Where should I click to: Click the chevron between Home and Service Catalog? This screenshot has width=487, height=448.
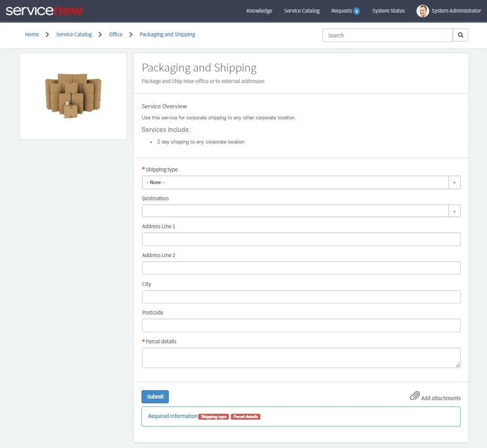point(48,34)
